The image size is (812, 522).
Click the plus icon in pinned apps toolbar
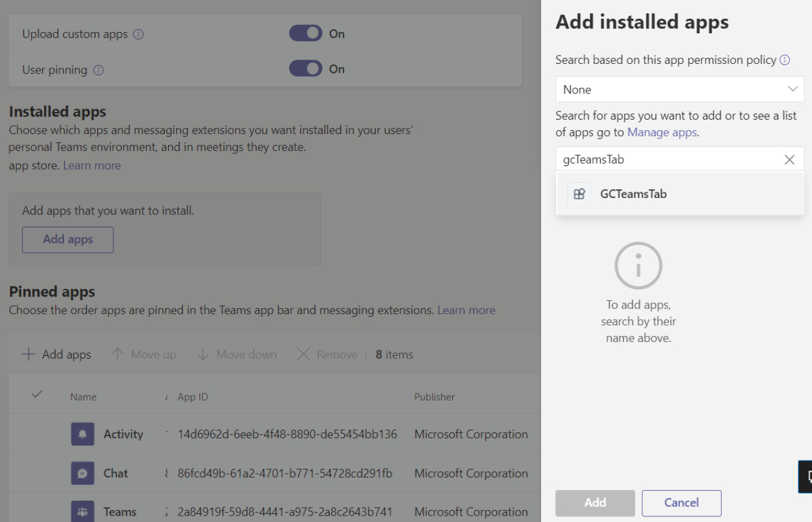(x=28, y=355)
